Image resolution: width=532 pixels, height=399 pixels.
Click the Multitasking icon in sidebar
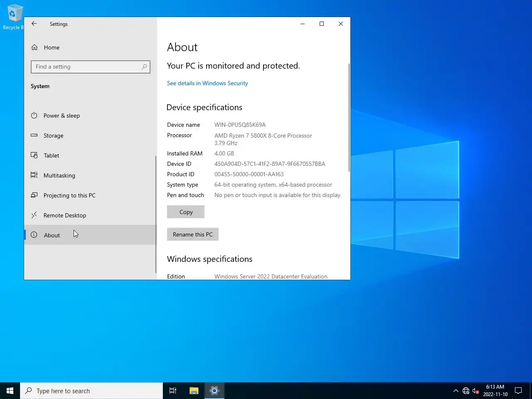pyautogui.click(x=34, y=175)
